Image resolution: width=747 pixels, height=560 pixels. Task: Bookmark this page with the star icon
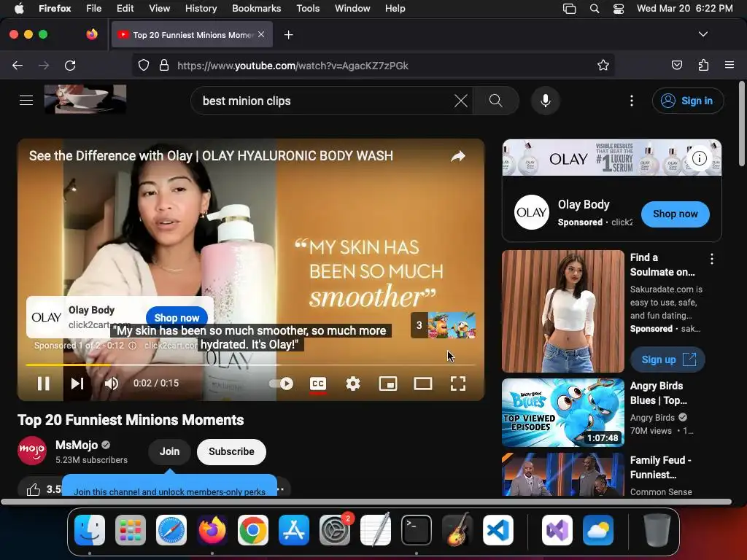pyautogui.click(x=603, y=65)
